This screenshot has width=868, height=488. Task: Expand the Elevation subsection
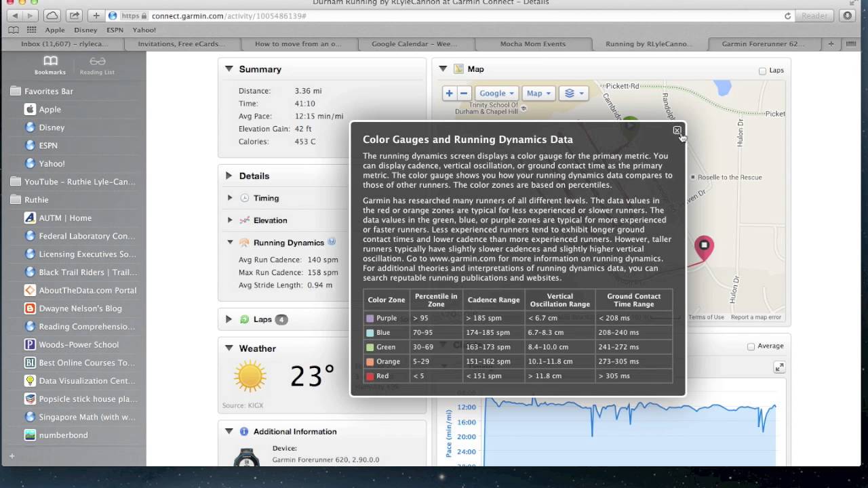(230, 220)
